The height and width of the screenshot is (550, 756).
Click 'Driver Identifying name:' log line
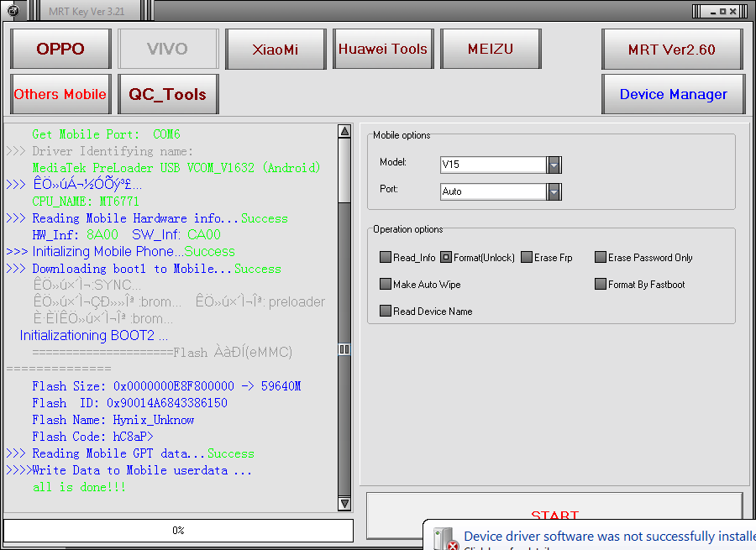tap(100, 151)
